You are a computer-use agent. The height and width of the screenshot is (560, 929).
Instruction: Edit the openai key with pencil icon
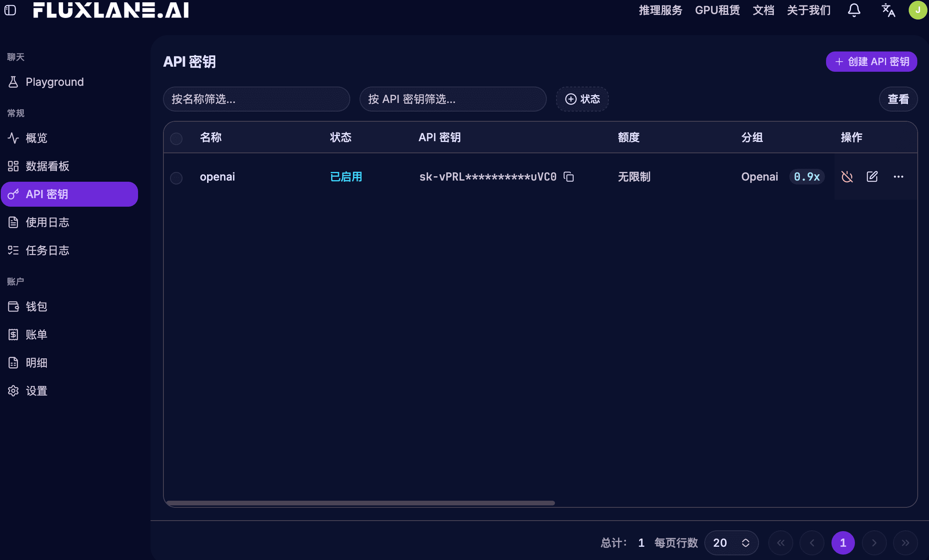point(872,177)
